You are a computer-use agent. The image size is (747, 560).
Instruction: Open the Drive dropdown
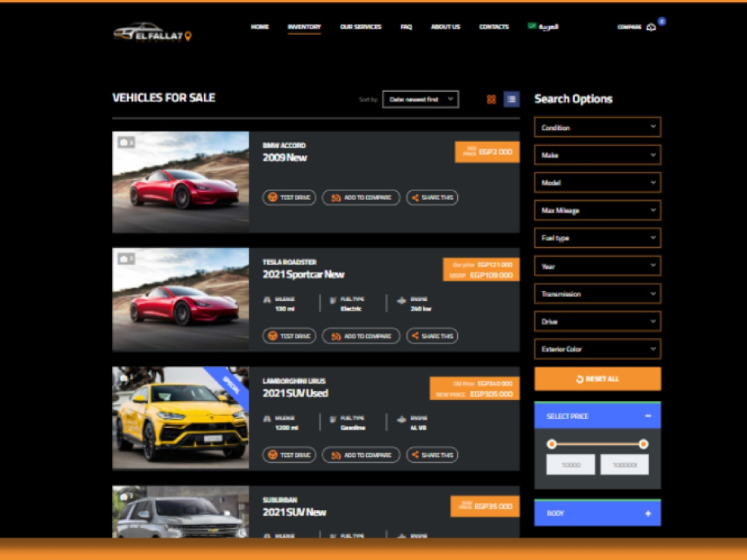pyautogui.click(x=598, y=321)
